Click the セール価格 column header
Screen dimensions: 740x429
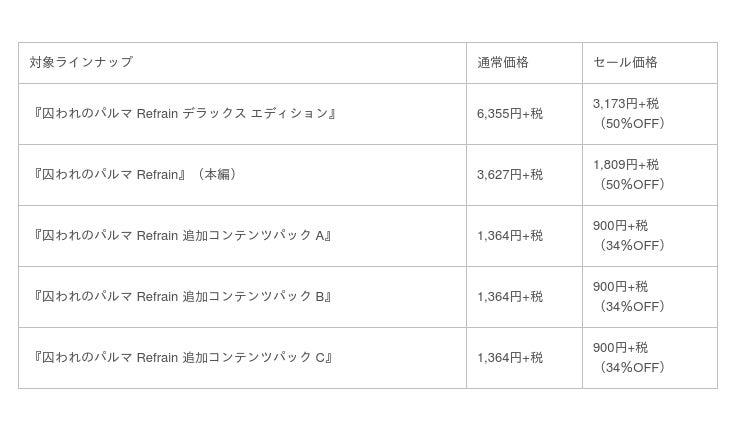(625, 62)
